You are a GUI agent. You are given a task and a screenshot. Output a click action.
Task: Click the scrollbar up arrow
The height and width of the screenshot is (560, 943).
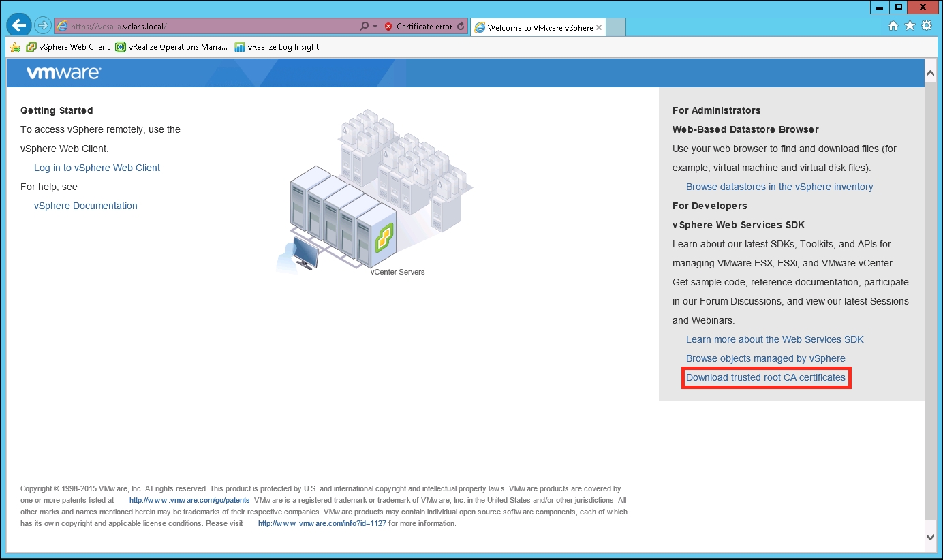[x=931, y=72]
